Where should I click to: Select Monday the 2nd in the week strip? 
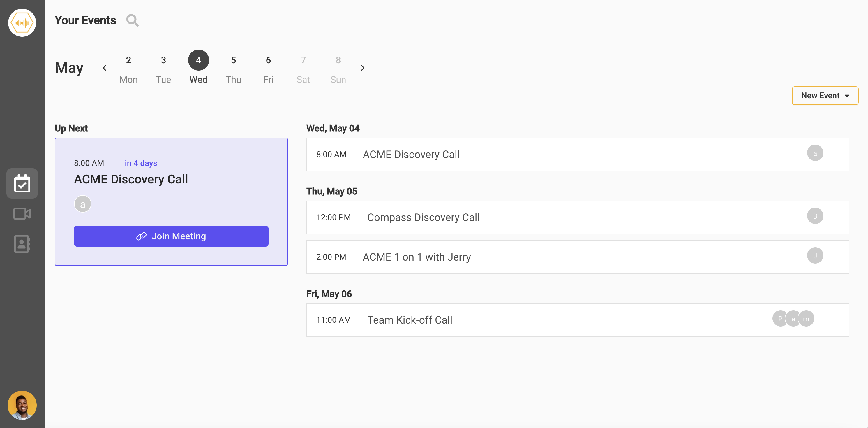(128, 69)
